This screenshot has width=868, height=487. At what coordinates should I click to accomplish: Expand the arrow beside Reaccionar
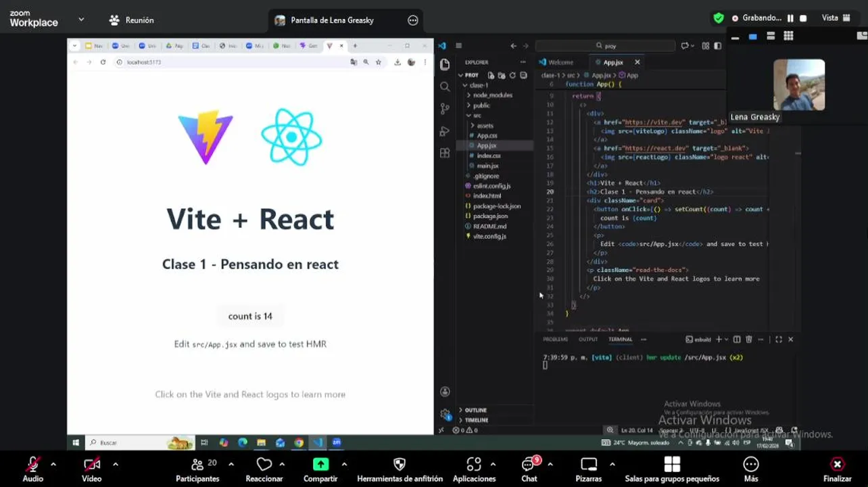point(282,464)
